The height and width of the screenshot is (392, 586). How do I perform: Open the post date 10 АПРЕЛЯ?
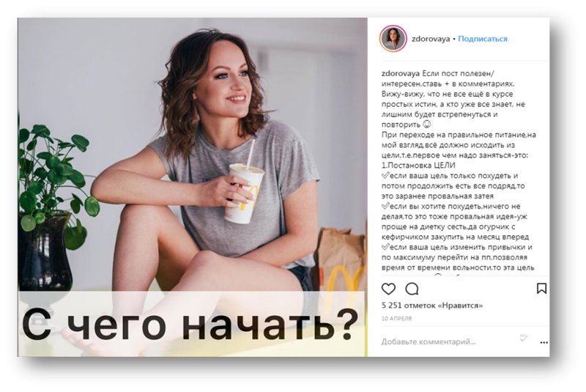point(396,319)
